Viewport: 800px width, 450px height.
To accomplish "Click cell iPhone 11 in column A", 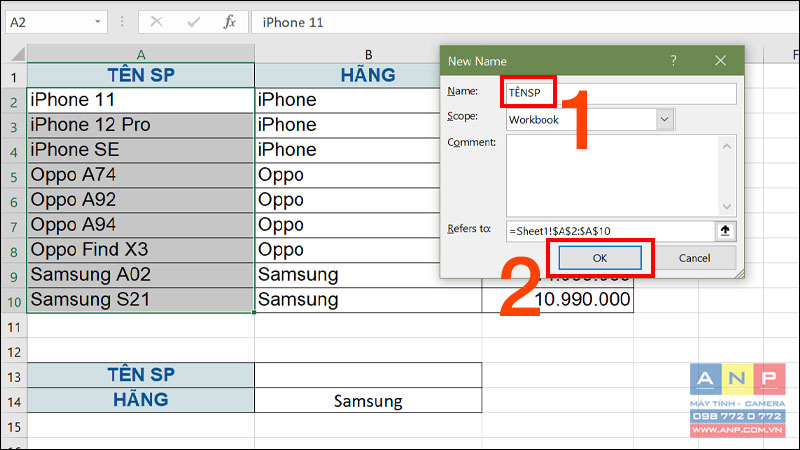I will (141, 100).
